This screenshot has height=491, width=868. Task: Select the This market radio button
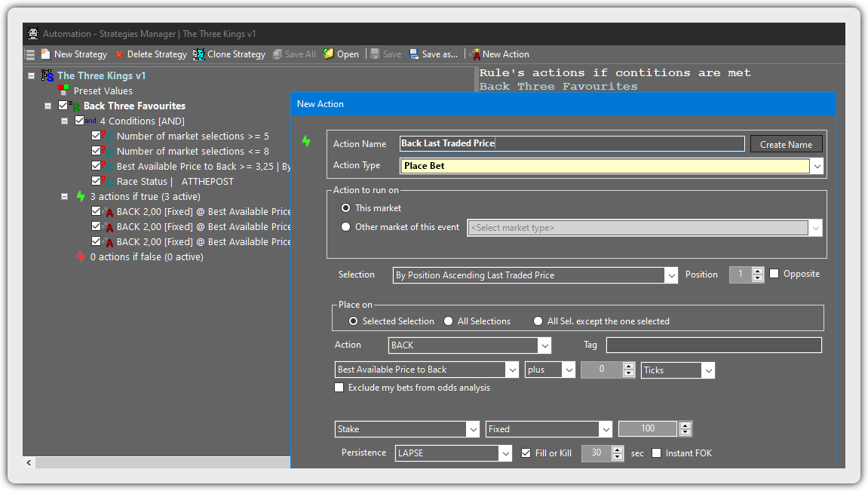click(346, 208)
